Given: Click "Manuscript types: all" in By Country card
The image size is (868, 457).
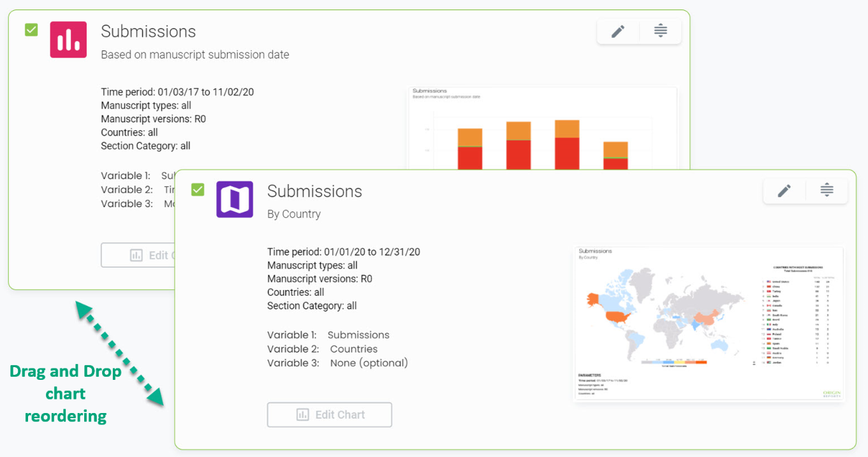Looking at the screenshot, I should pos(313,265).
